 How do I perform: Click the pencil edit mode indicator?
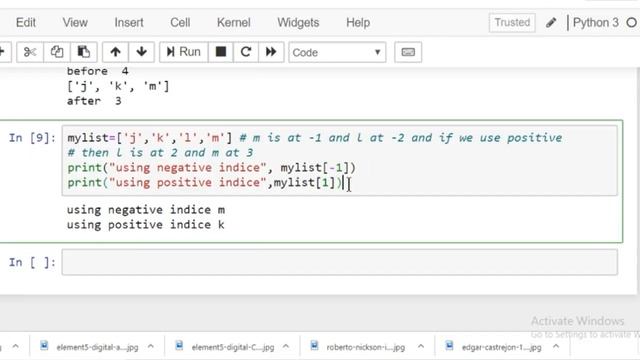(x=551, y=22)
